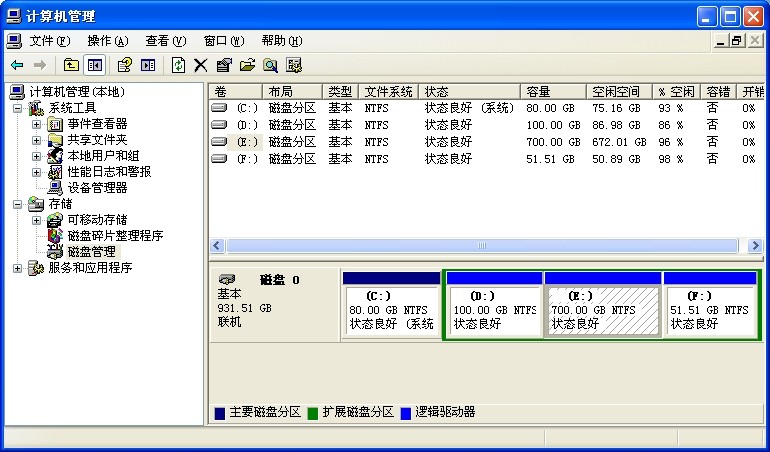Click the console menu icon left of 文件
The image size is (770, 452).
(14, 41)
